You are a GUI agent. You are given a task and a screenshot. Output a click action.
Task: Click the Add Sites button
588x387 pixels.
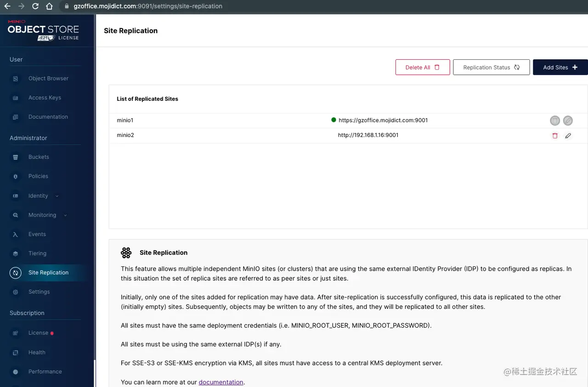(560, 67)
